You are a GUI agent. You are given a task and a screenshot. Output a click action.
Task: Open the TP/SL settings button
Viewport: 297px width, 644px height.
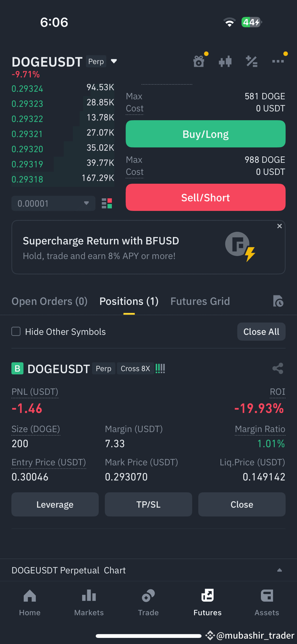click(x=148, y=504)
